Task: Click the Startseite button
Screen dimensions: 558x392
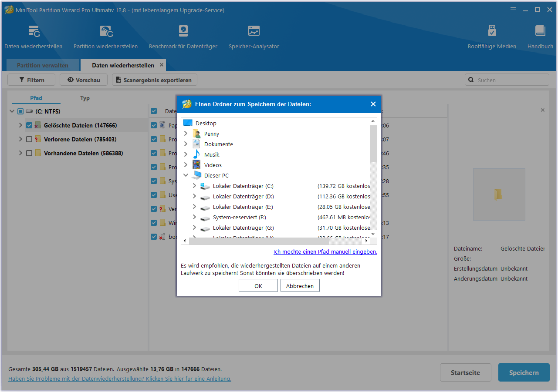Action: click(x=466, y=373)
